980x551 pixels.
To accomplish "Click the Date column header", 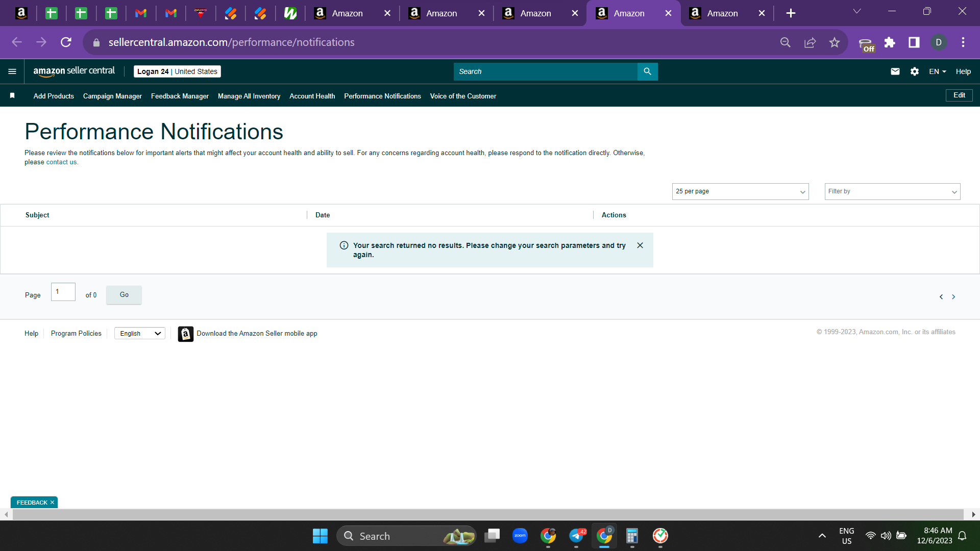I will point(323,215).
